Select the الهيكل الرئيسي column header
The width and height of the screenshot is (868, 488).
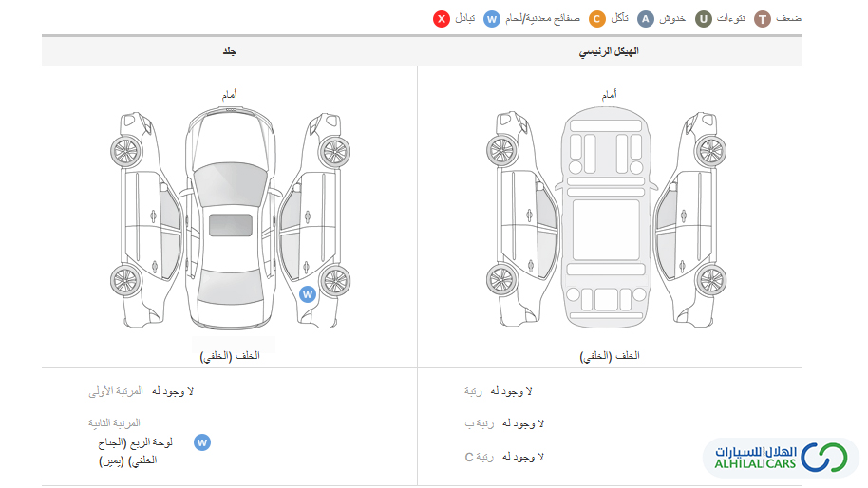coord(609,51)
